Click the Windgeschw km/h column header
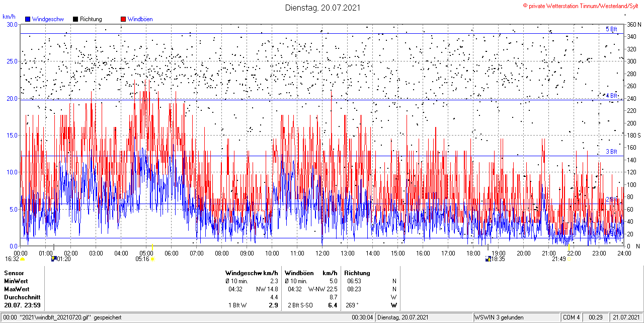 [x=252, y=273]
